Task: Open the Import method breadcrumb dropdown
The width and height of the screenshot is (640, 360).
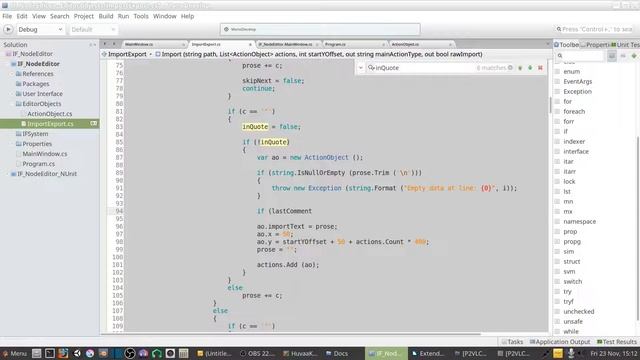Action: (x=318, y=54)
